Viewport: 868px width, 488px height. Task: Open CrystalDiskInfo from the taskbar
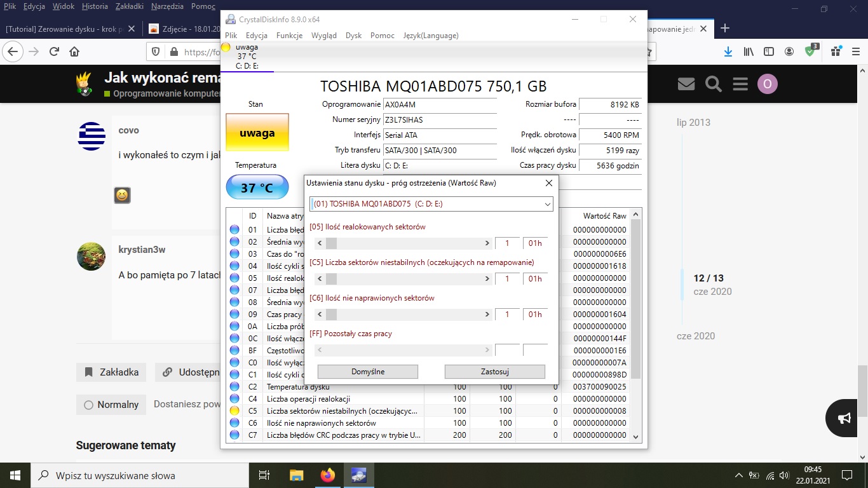tap(359, 475)
